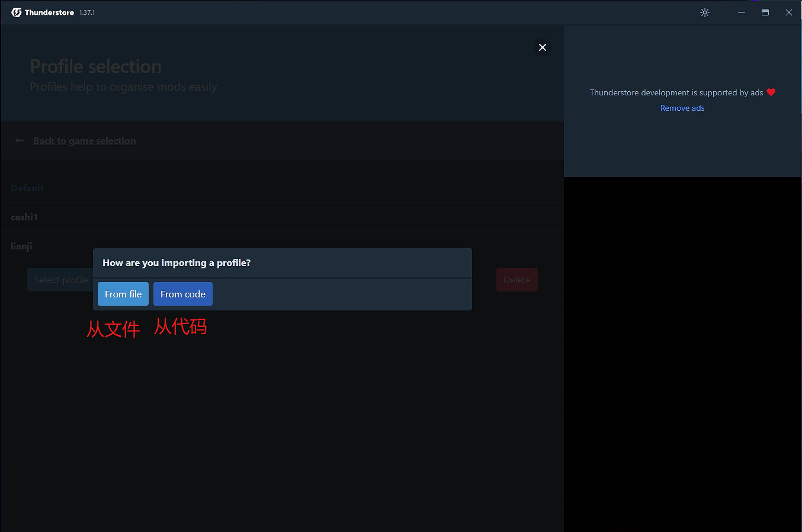This screenshot has width=802, height=532.
Task: Click the red 从代码 annotation text
Action: (x=181, y=326)
